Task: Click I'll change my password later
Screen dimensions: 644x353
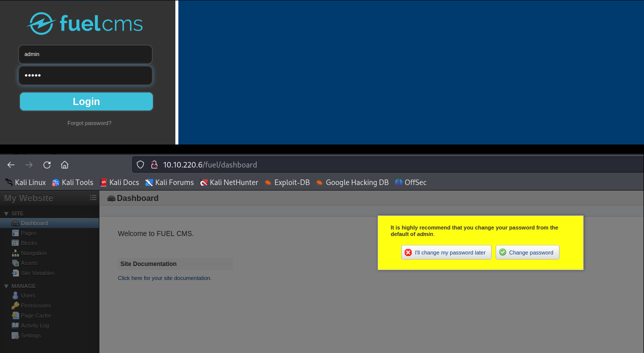Action: coord(446,252)
